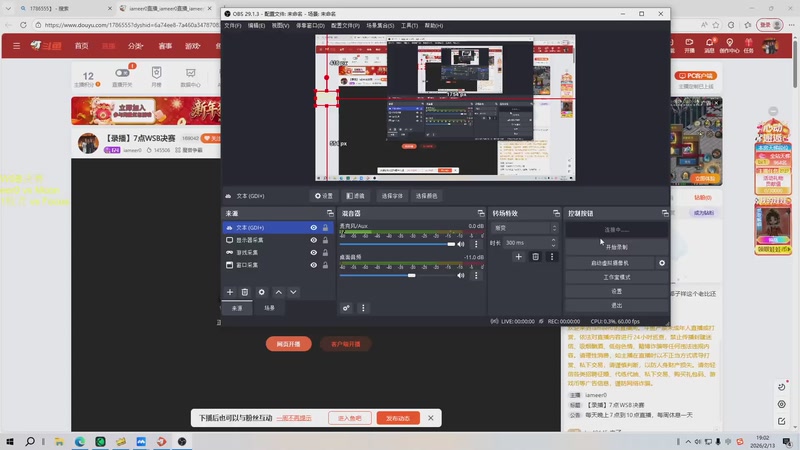Switch to 场景 tab at bottom of Sources

click(x=269, y=308)
